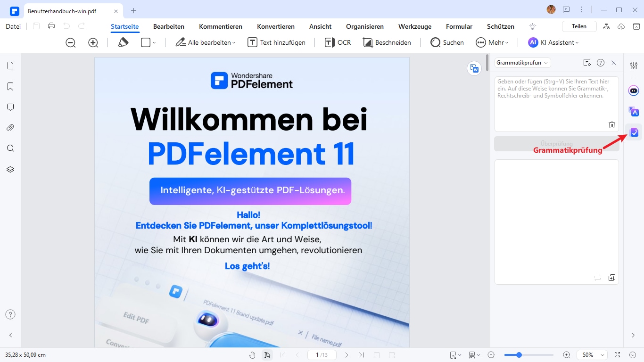Click the cloud upload icon

(621, 26)
